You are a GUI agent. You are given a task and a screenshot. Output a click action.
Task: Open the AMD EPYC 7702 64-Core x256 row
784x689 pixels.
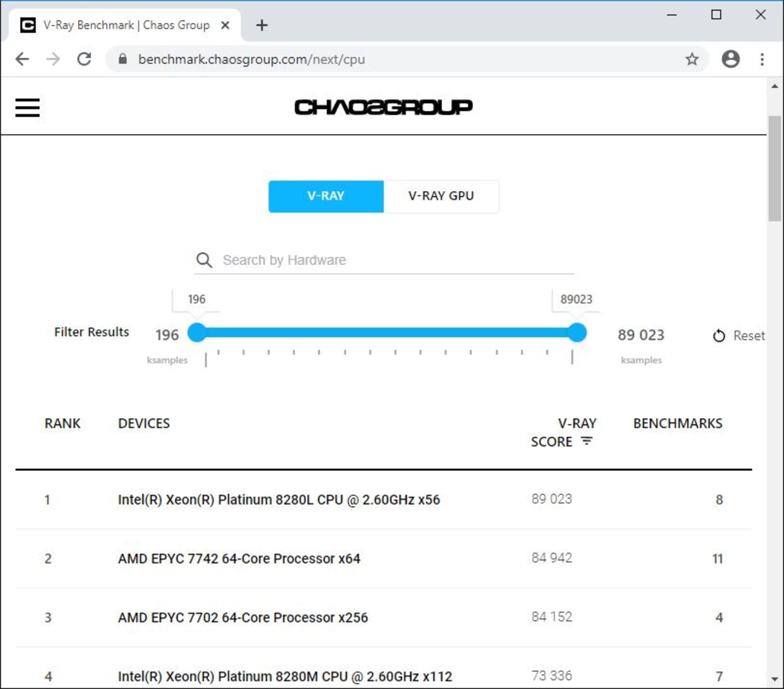(x=384, y=618)
